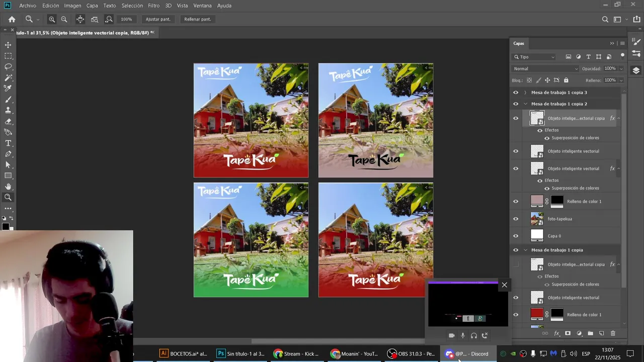Lock all layer attributes padlock icon
The width and height of the screenshot is (644, 362).
tap(566, 80)
